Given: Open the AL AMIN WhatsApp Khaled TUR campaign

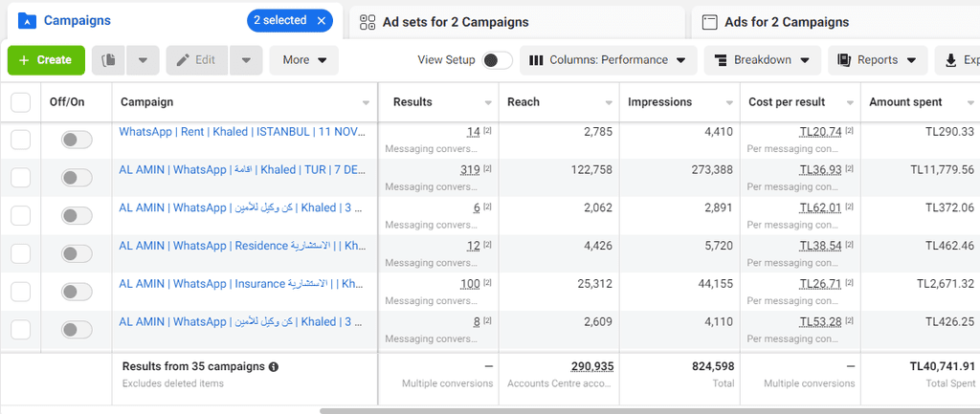Looking at the screenshot, I should point(243,170).
